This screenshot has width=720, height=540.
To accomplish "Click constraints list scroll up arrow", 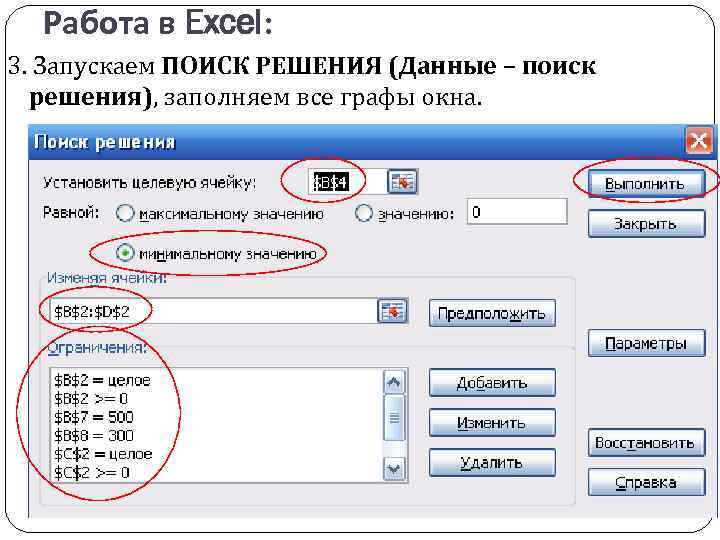I will coord(394,382).
